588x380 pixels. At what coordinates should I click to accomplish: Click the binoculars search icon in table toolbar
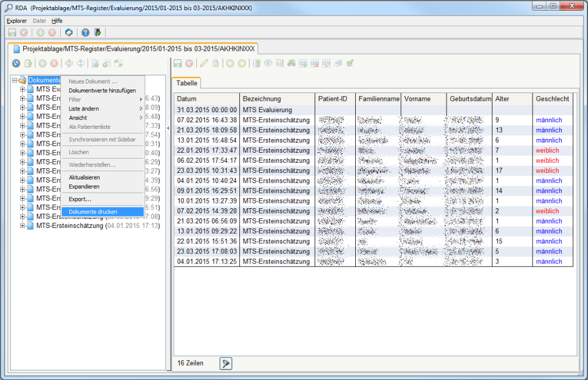tap(291, 63)
